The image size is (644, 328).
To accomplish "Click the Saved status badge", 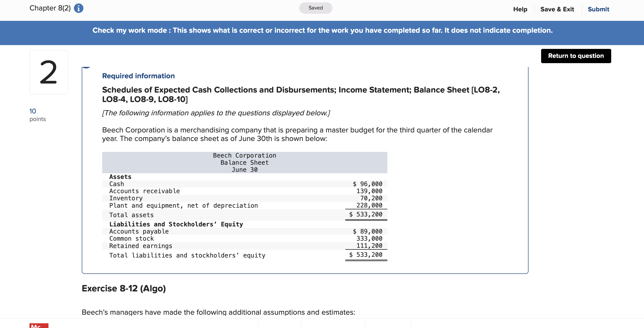I will click(x=316, y=8).
